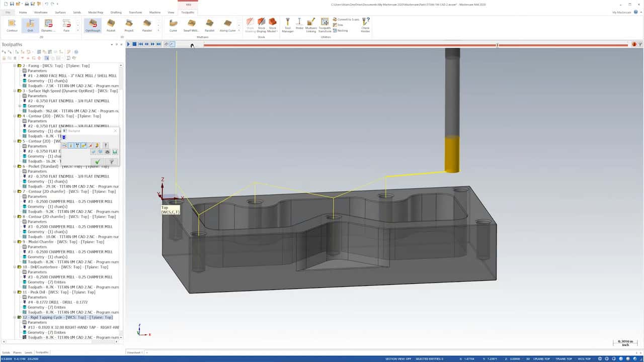Switch to the Machine ribbon tab
The width and height of the screenshot is (644, 362).
point(155,12)
